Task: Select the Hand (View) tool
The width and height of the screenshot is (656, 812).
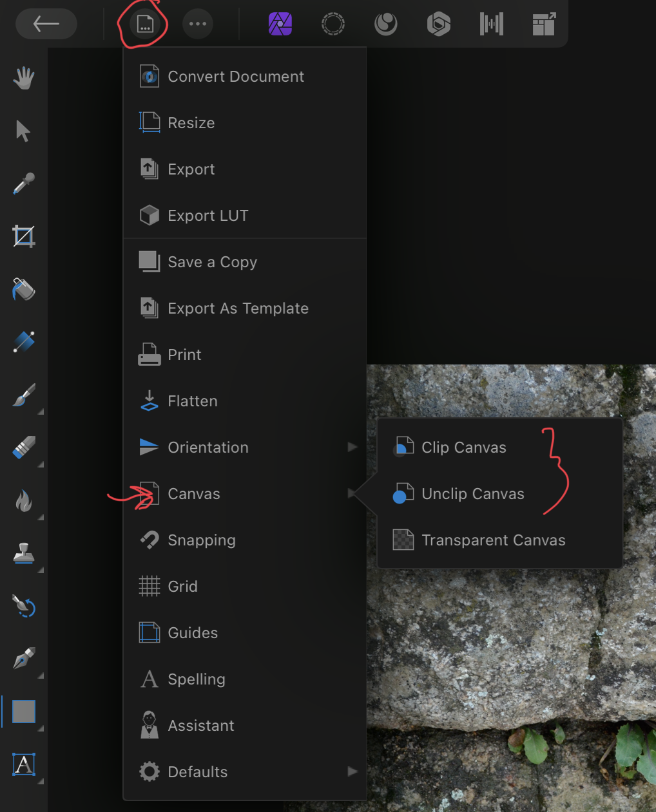Action: tap(24, 79)
